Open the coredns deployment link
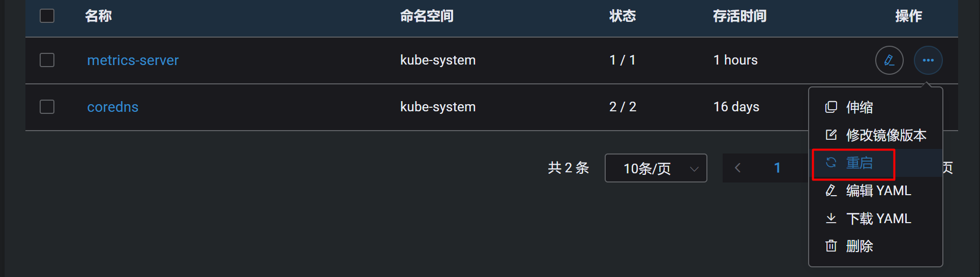 (112, 107)
